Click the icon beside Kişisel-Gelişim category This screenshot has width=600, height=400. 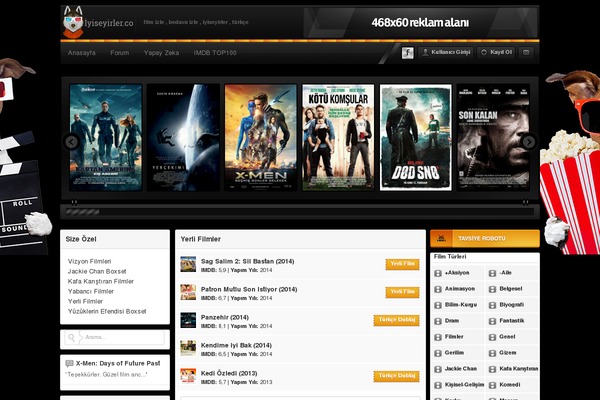[438, 385]
